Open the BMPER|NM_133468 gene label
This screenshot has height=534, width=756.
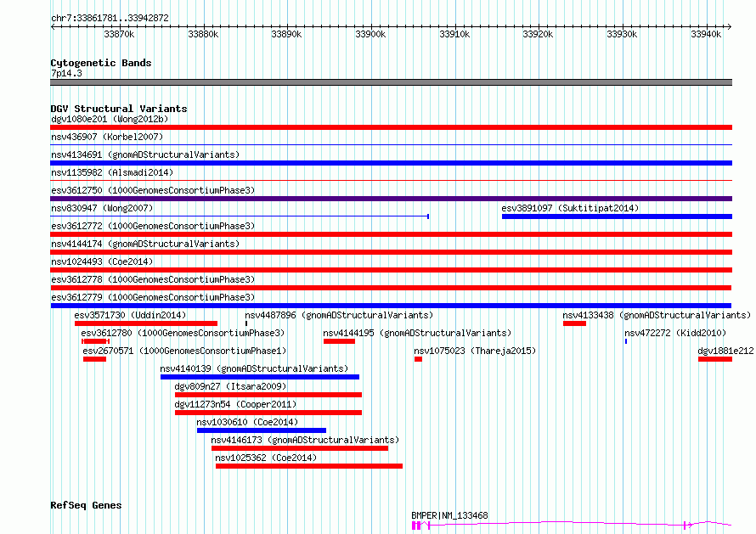click(x=450, y=515)
